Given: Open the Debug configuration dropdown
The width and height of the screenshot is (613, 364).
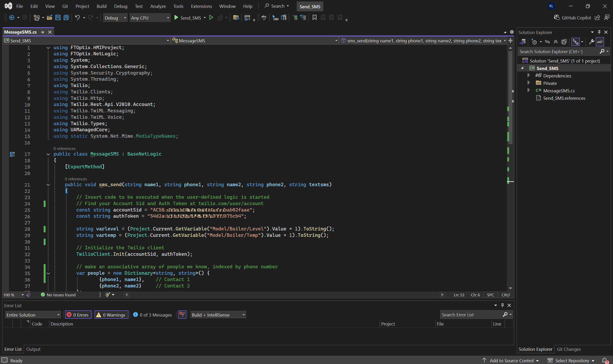Looking at the screenshot, I should point(115,18).
